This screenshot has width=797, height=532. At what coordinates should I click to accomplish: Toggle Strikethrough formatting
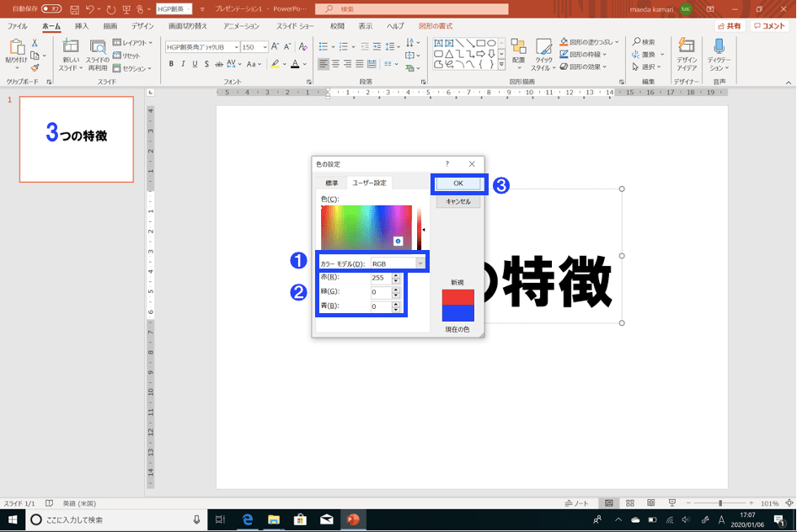(218, 64)
